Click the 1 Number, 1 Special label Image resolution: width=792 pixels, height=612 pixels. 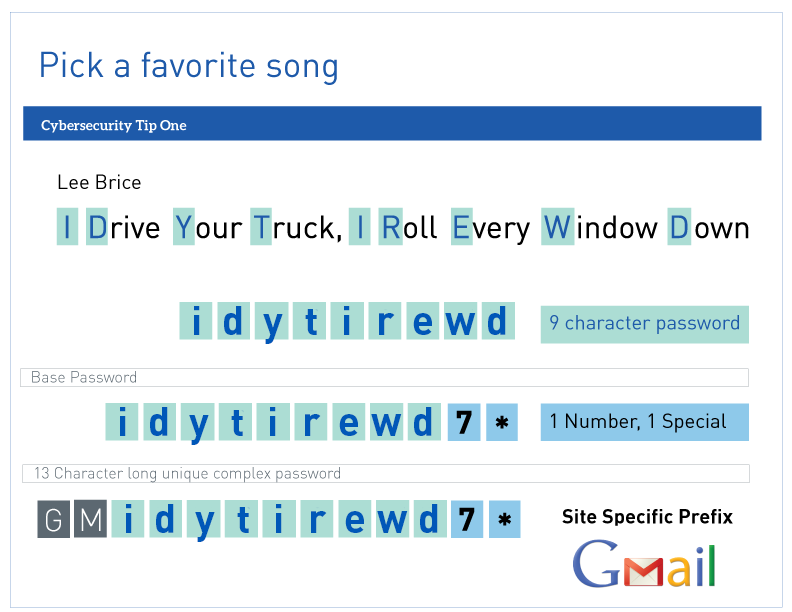pyautogui.click(x=644, y=422)
